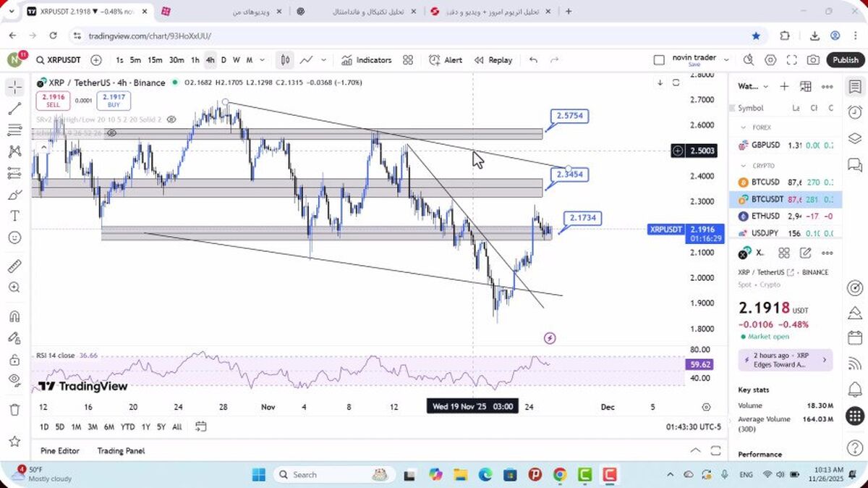Select the brush drawing tool

tap(14, 195)
